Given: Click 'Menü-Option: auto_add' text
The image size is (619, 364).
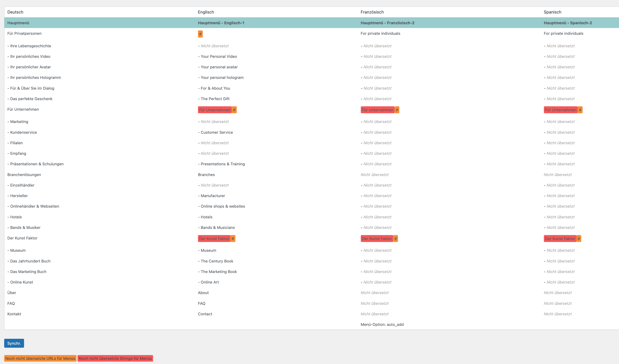Looking at the screenshot, I should (x=382, y=324).
